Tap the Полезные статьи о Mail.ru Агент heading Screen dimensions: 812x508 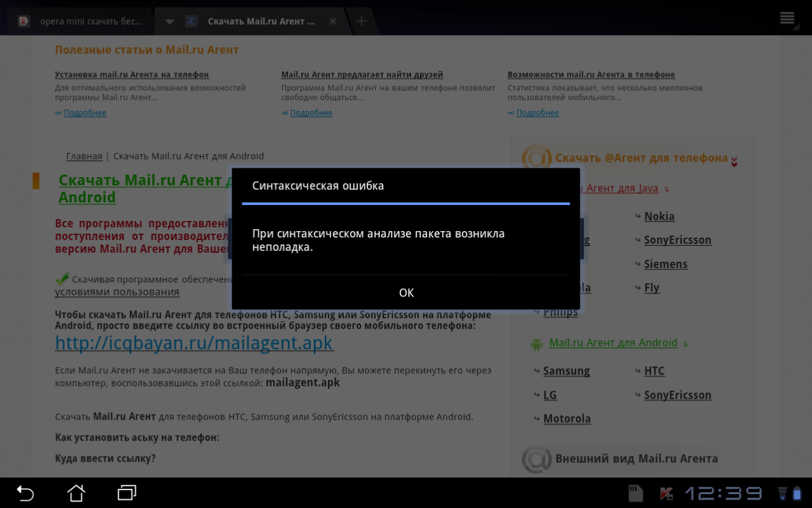[147, 50]
